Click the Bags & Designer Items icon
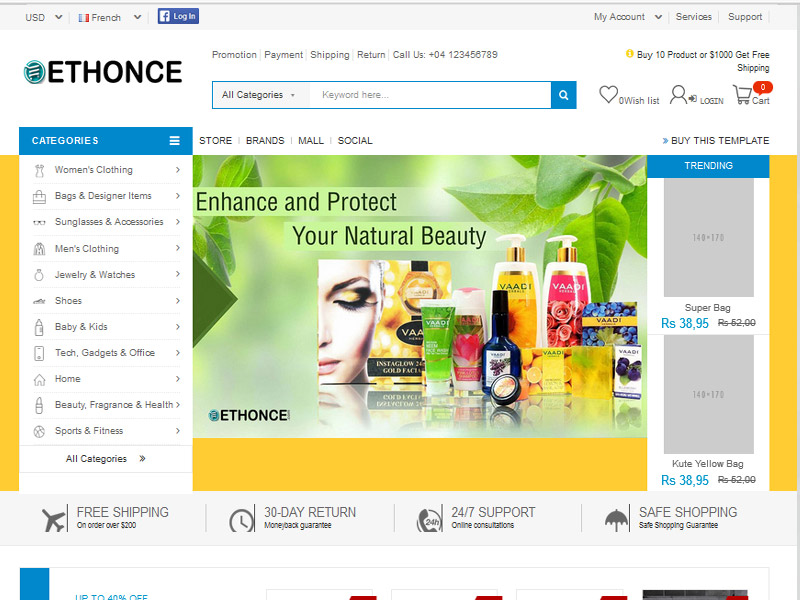Image resolution: width=800 pixels, height=600 pixels. 39,196
